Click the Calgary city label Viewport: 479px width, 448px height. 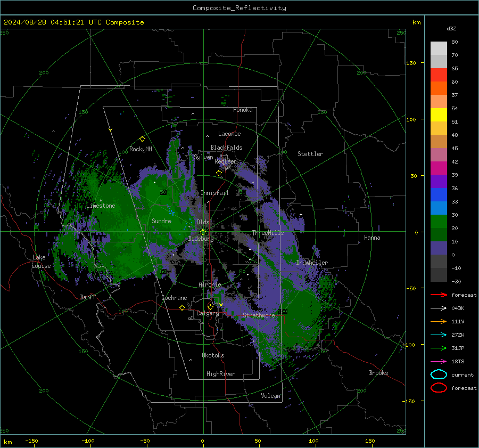(x=208, y=313)
